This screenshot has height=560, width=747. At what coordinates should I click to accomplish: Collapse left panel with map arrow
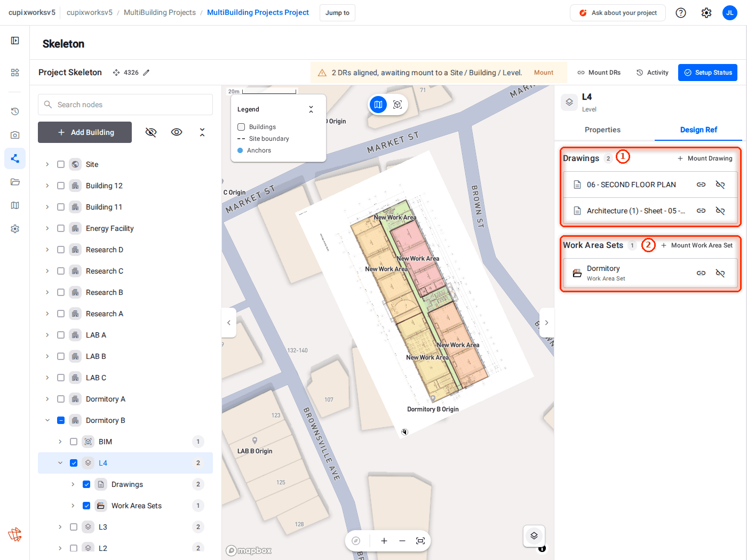click(x=229, y=323)
